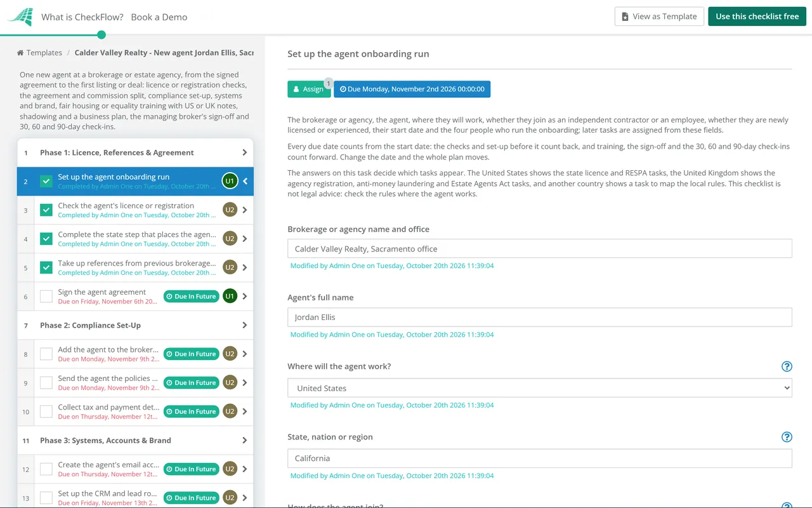Expand Phase 3: Systems, Accounts & Brand chevron
Viewport: 812px width, 508px height.
(x=245, y=440)
